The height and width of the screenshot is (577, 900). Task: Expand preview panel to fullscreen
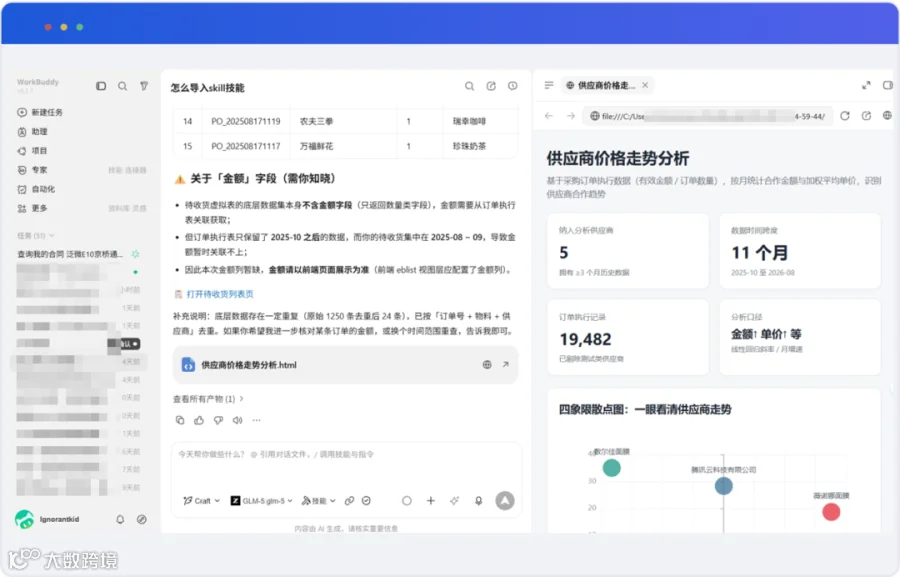tap(866, 86)
